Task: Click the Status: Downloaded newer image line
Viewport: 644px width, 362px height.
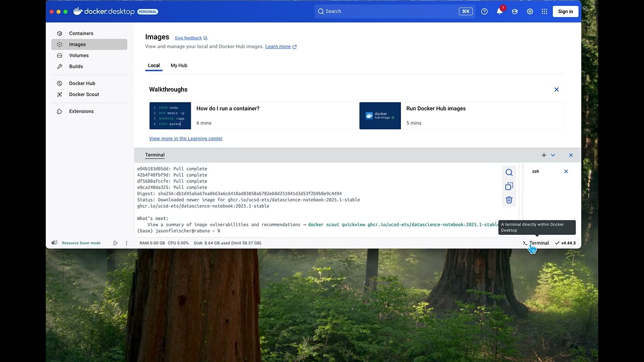Action: coord(249,200)
